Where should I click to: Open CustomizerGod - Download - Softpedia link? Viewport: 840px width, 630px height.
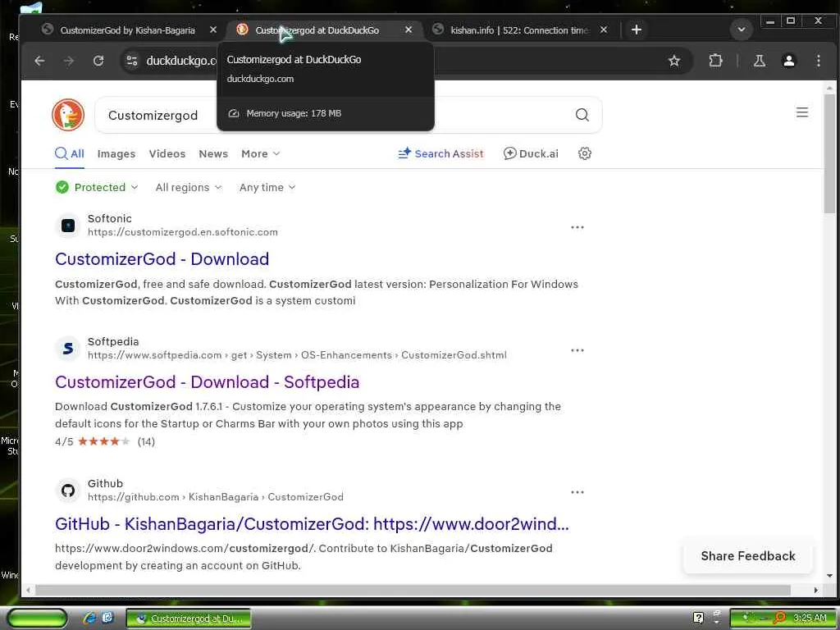tap(207, 382)
